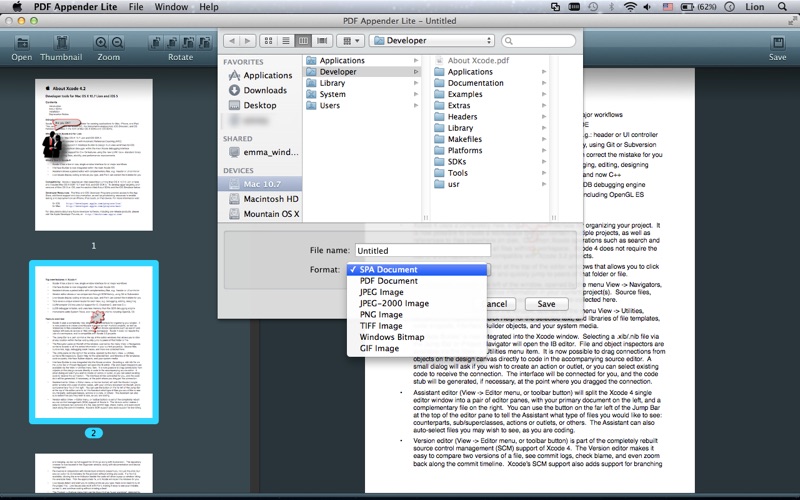Open the Apple menu
Viewport: 800px width, 500px height.
coord(17,7)
